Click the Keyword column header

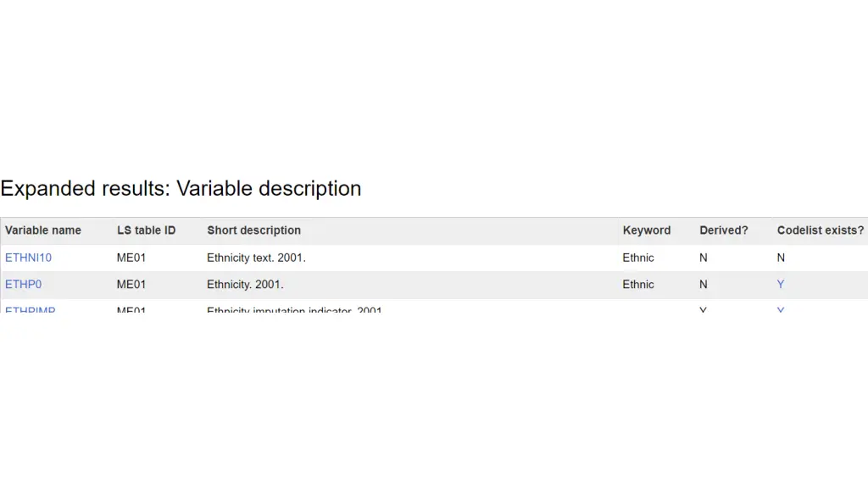point(647,230)
